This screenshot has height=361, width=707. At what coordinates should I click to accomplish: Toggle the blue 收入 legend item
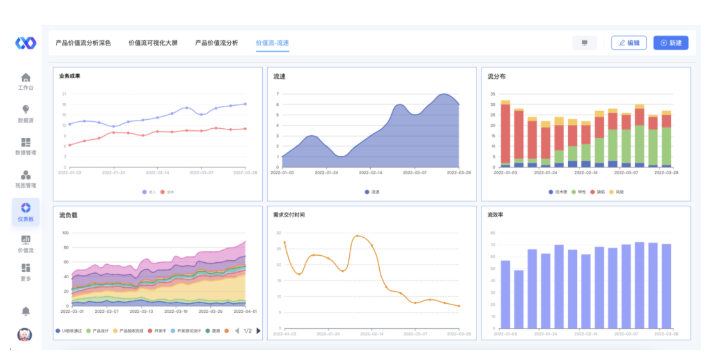point(149,192)
